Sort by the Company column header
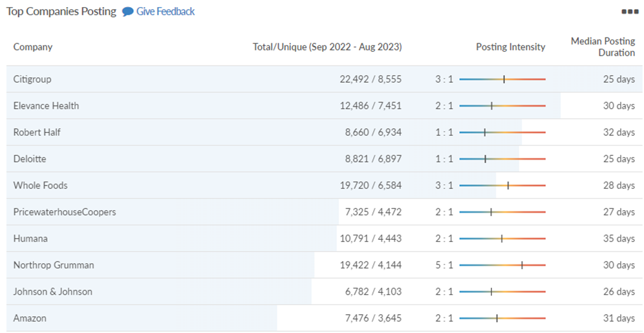This screenshot has width=644, height=333. [x=33, y=47]
